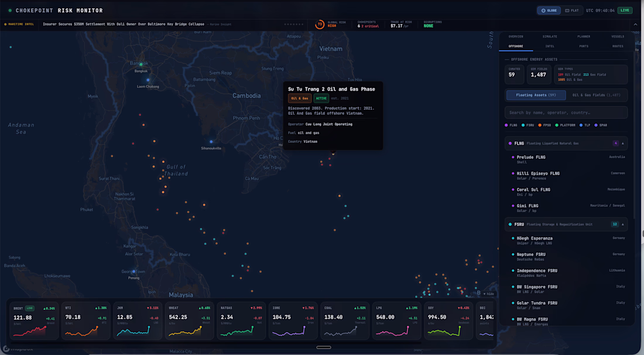Select Floating Assets (59) segment

[536, 95]
